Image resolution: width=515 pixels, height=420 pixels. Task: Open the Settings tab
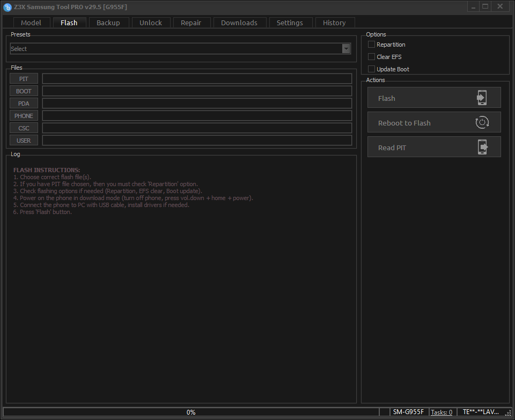click(290, 23)
